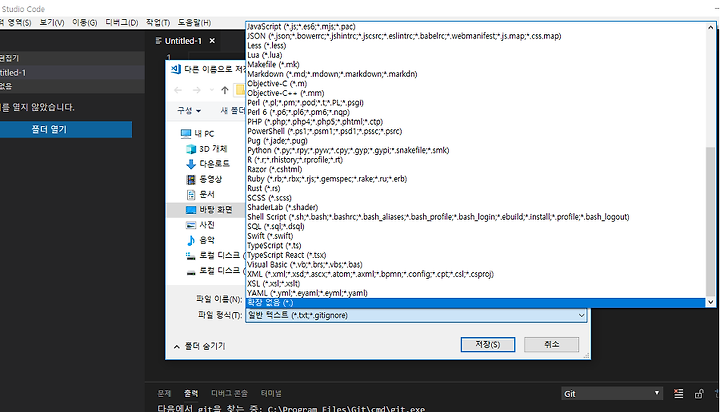Go up one folder level arrow
Screen dimensions: 720x412
click(225, 90)
